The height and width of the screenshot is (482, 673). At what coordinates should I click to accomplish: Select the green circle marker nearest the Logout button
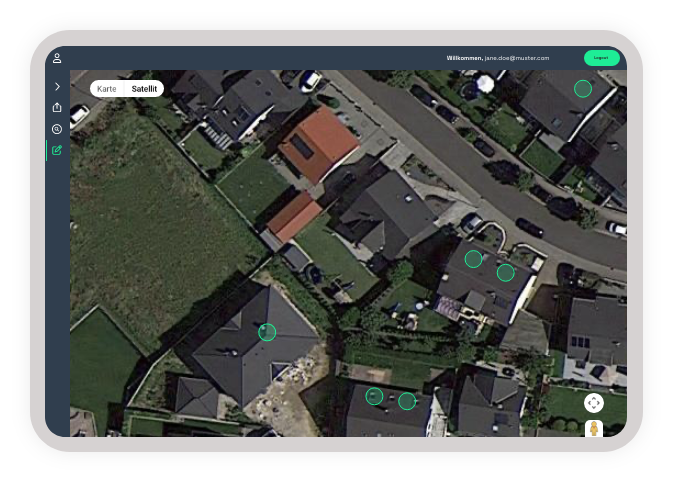583,89
